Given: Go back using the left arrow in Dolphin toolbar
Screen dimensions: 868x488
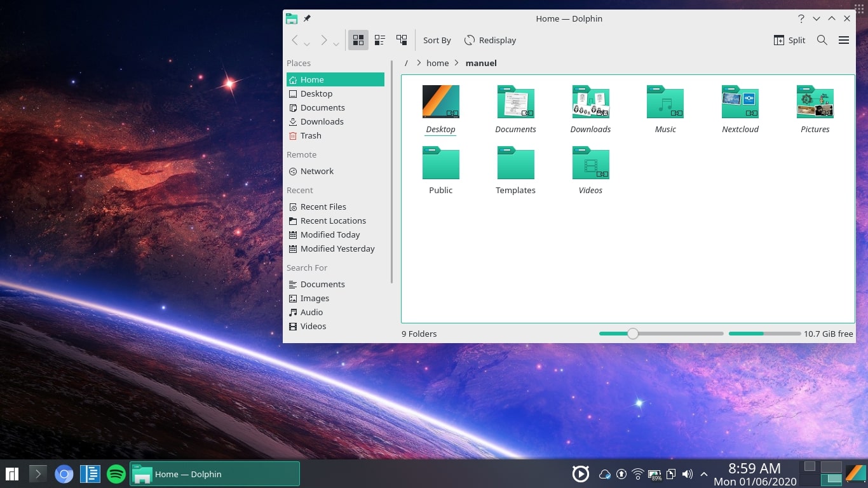Looking at the screenshot, I should coord(294,40).
